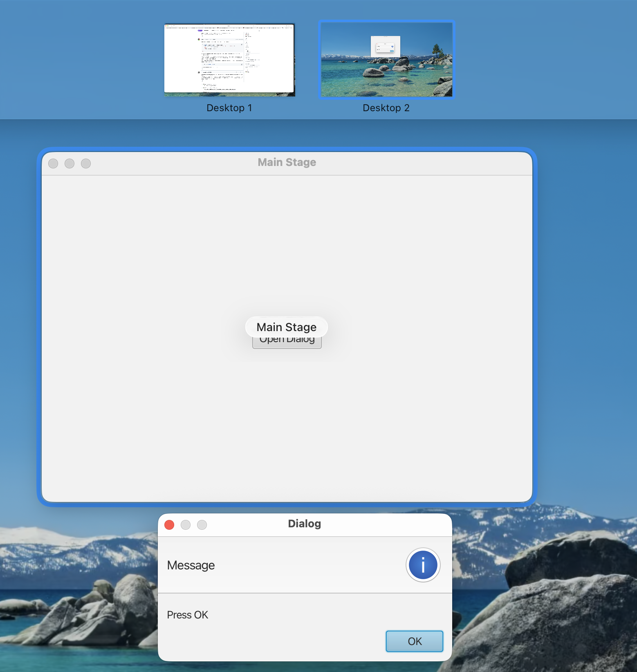Viewport: 637px width, 672px height.
Task: Click the Press OK text in Dialog
Action: click(x=188, y=615)
